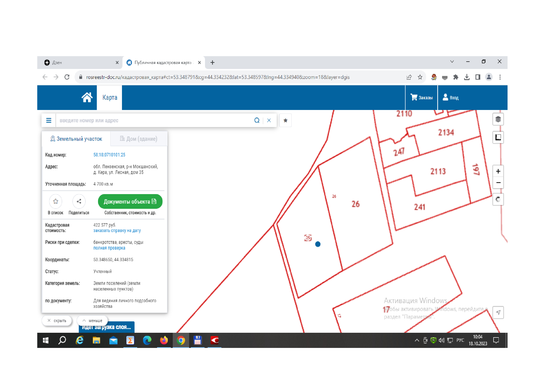Close the Дзен browser tab

point(117,63)
